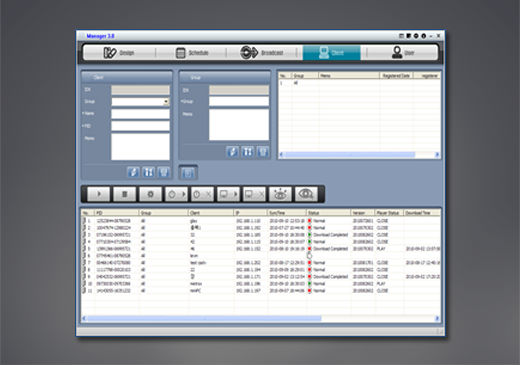Viewport: 520px width, 365px height.
Task: Open the User tab
Action: pyautogui.click(x=403, y=53)
